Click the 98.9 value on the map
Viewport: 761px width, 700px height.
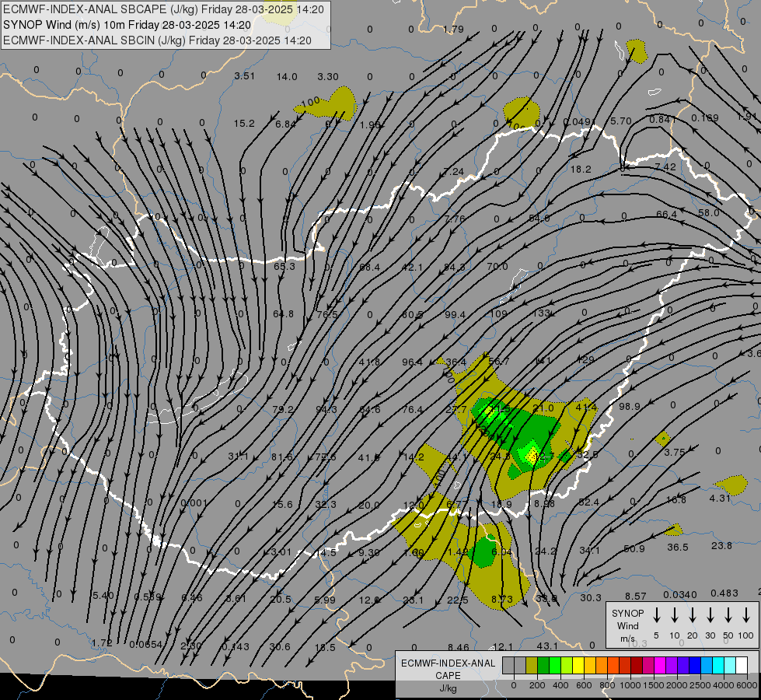630,406
